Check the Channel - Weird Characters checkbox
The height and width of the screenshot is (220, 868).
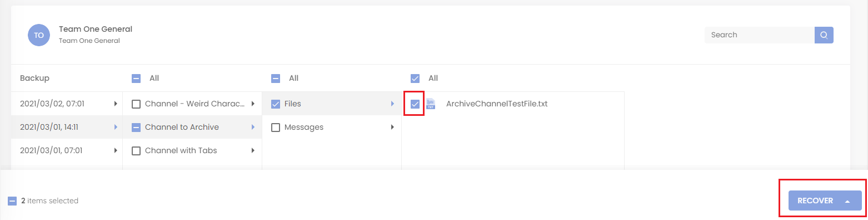pyautogui.click(x=136, y=104)
